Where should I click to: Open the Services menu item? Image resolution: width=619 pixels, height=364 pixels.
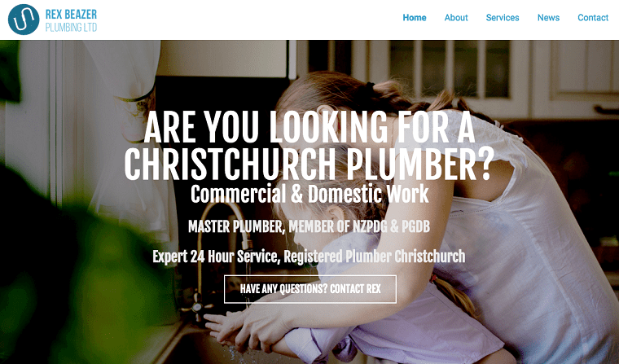tap(503, 18)
